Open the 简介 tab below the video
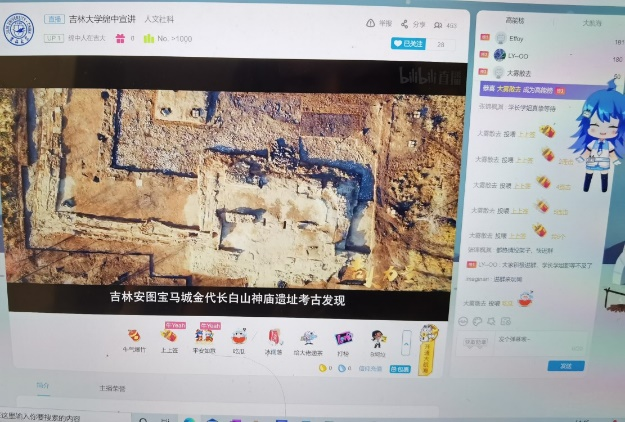Viewport: 625px width, 422px height. 42,384
